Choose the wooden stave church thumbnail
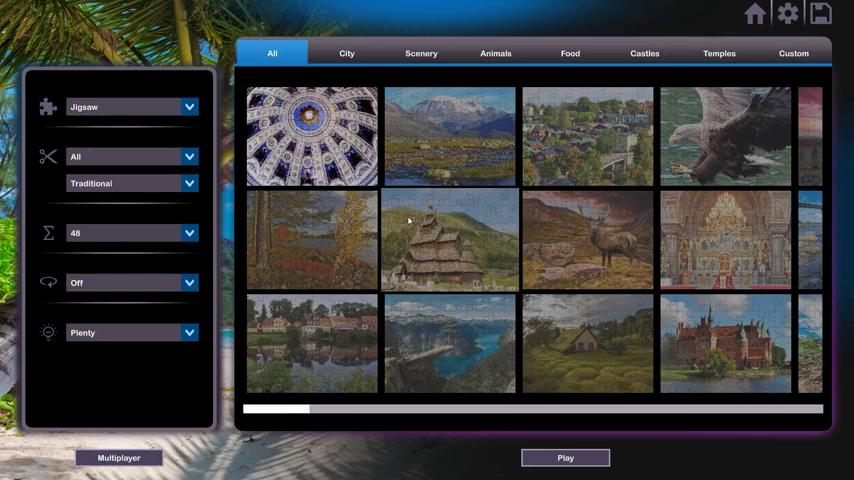Viewport: 854px width, 480px height. tap(449, 240)
